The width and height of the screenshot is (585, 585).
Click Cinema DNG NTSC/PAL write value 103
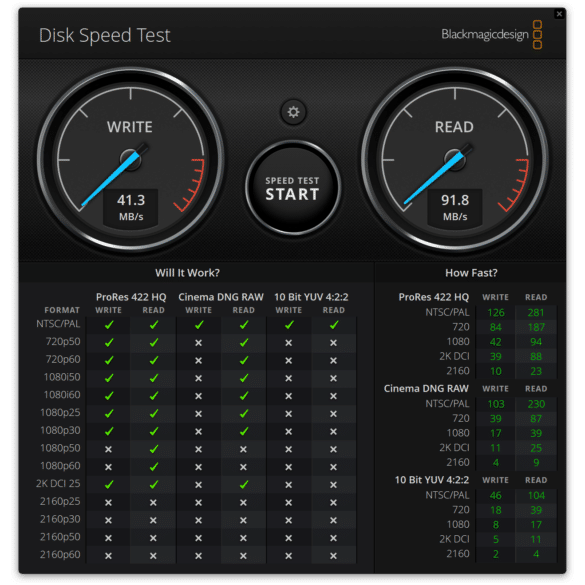(x=496, y=404)
